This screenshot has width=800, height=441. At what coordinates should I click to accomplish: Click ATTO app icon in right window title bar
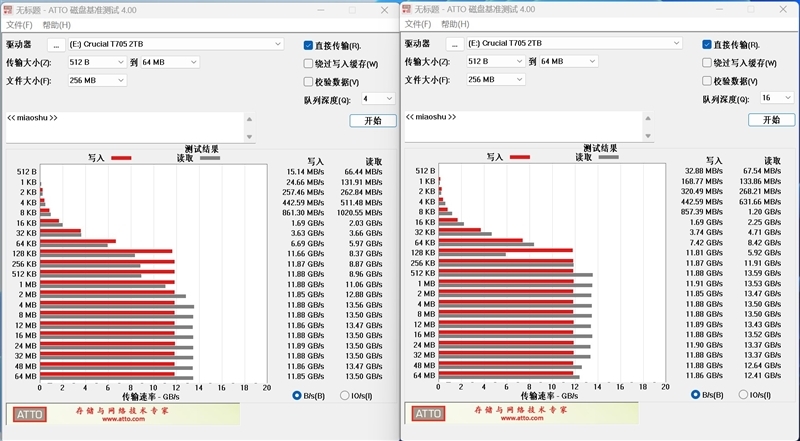(x=407, y=9)
